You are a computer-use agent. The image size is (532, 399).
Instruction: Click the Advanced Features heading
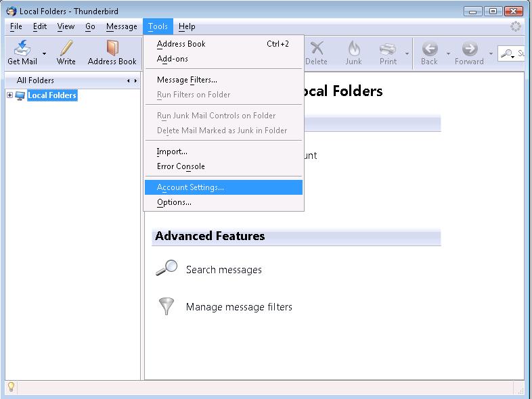[x=210, y=236]
